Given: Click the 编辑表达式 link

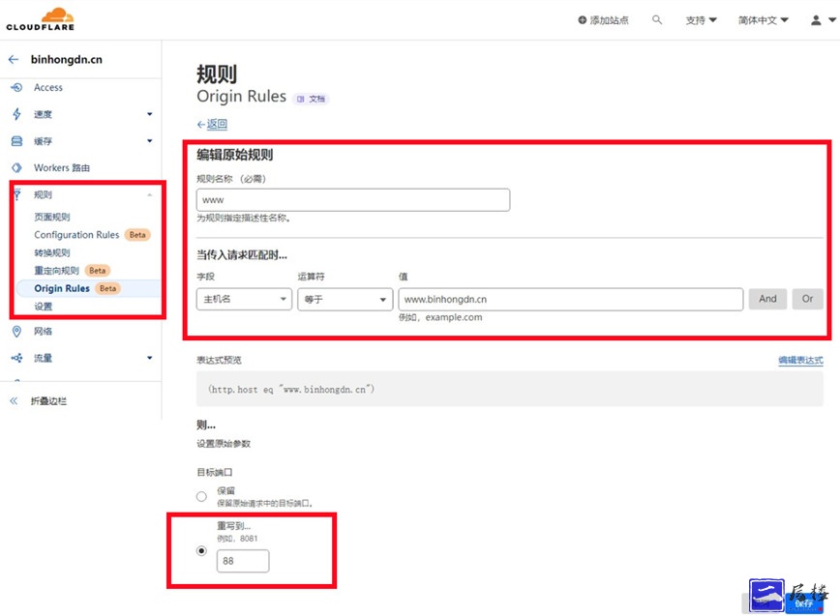Looking at the screenshot, I should tap(800, 360).
